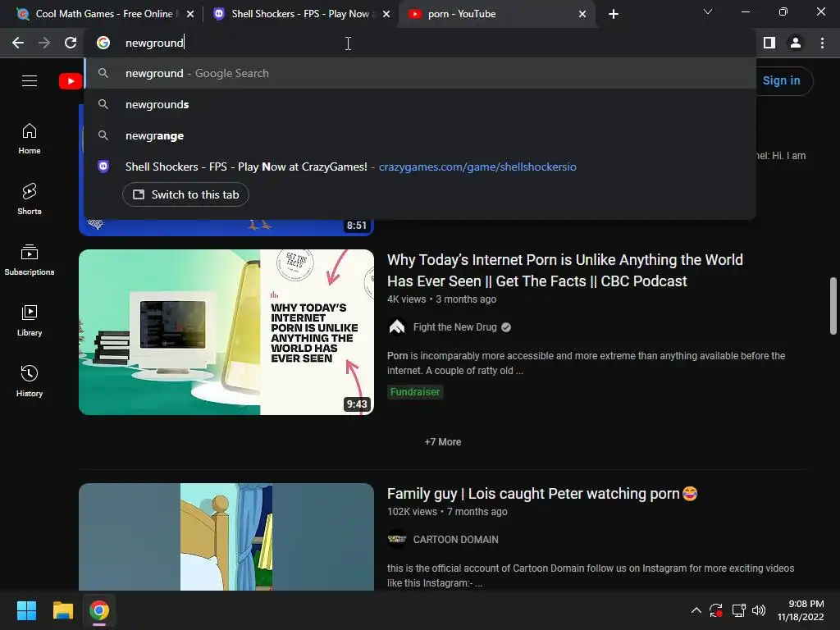Open the tab search chevron
The height and width of the screenshot is (630, 840).
tap(708, 11)
